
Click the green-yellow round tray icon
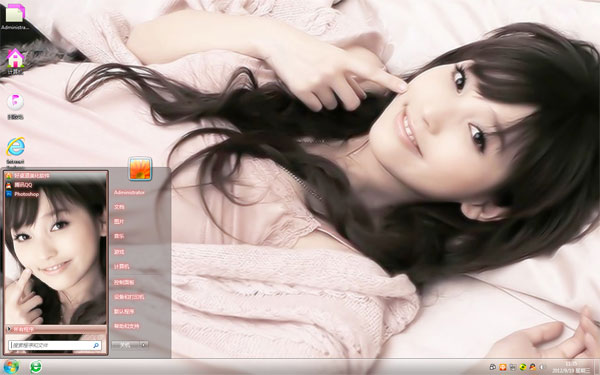tap(523, 367)
